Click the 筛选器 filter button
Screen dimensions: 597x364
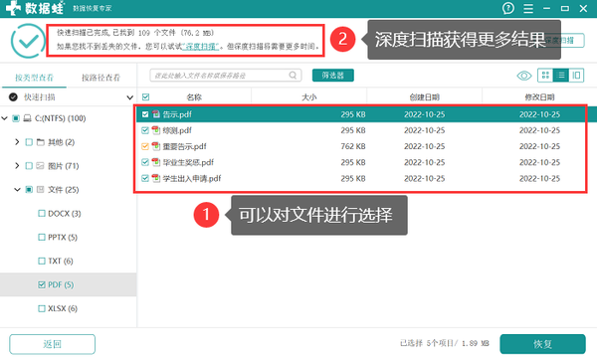332,76
